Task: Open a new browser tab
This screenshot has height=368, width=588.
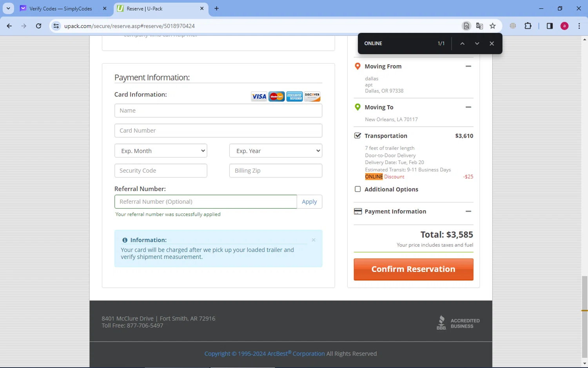Action: coord(216,8)
